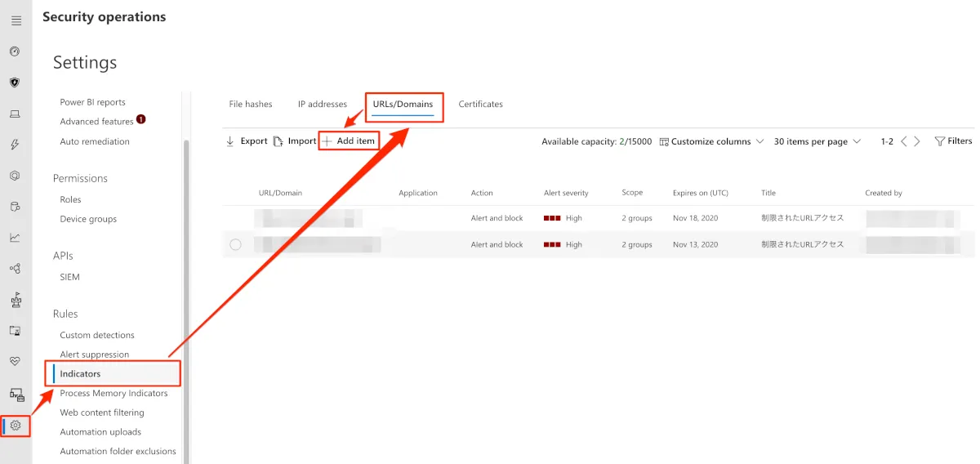This screenshot has width=980, height=464.
Task: Open the Threat & Vulnerability Management icon
Action: [15, 300]
